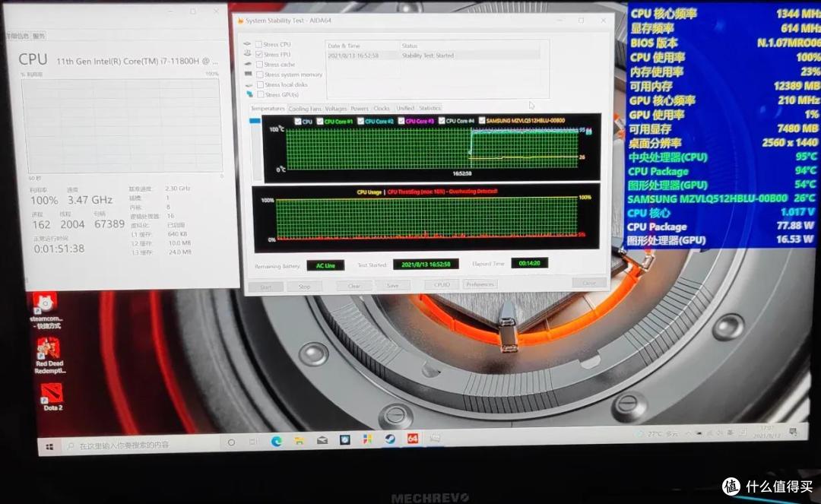Select the log row 'Stability Test: Started'
Image resolution: width=821 pixels, height=504 pixels.
[x=434, y=55]
